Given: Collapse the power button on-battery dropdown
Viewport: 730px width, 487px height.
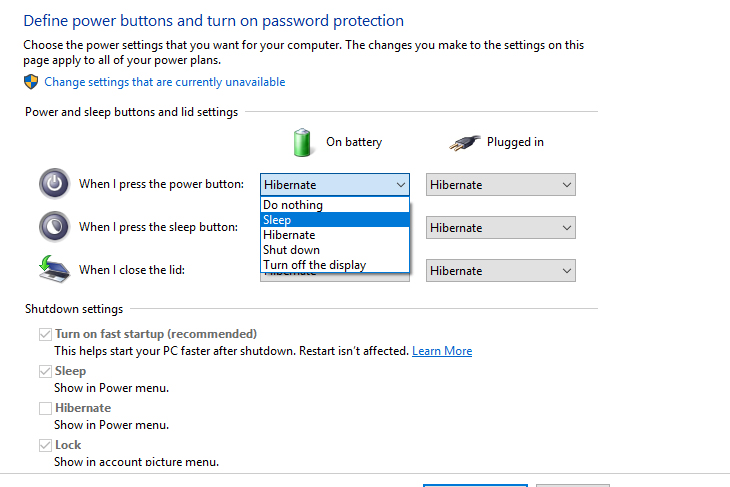Looking at the screenshot, I should (x=335, y=185).
